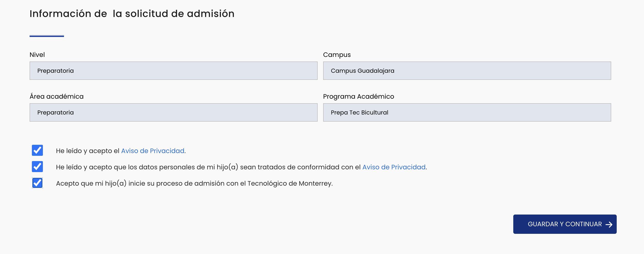Click the blue underline beneath the heading
Screen dimensions: 644x254
[47, 36]
